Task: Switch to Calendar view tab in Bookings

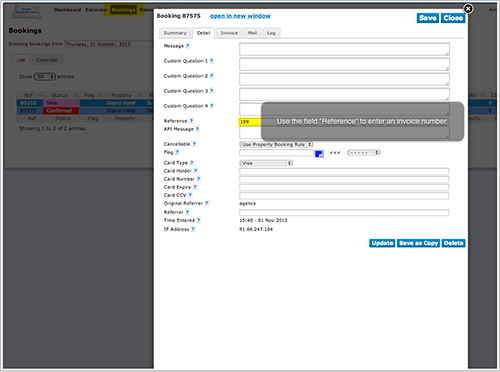Action: [47, 60]
